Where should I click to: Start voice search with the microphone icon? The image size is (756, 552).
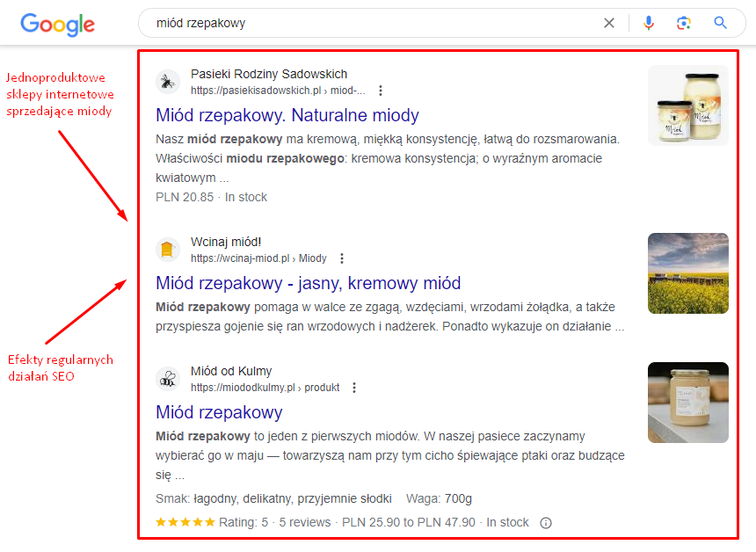point(649,23)
